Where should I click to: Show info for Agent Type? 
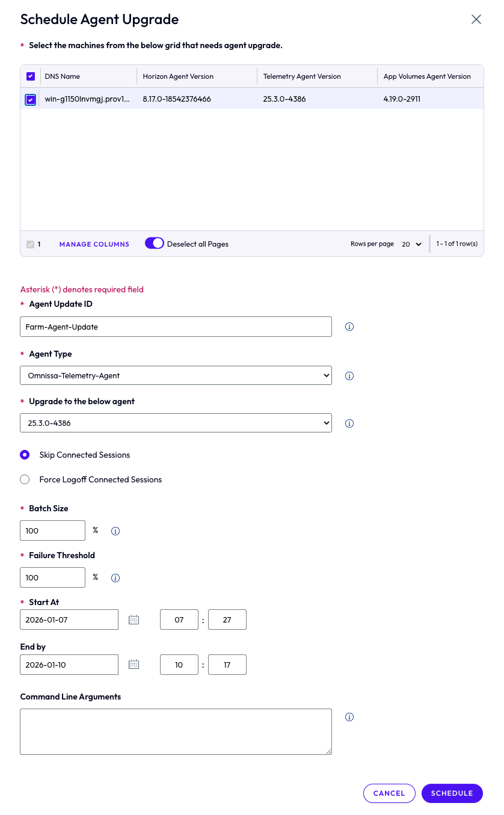349,376
